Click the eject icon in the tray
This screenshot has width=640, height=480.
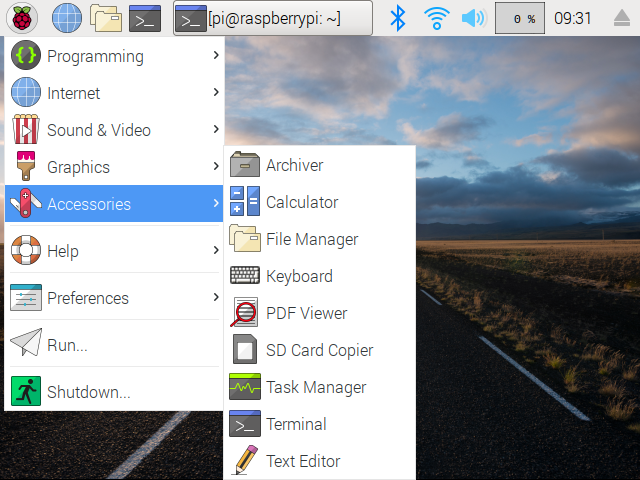click(x=622, y=18)
